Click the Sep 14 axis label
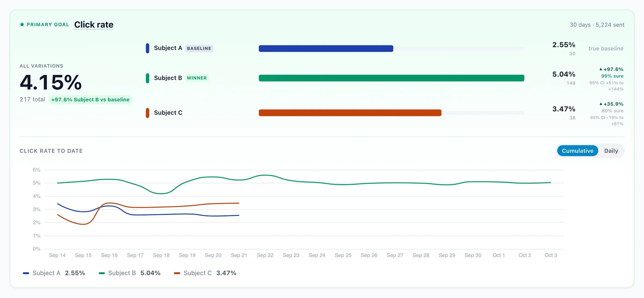Image resolution: width=644 pixels, height=298 pixels. pyautogui.click(x=57, y=255)
